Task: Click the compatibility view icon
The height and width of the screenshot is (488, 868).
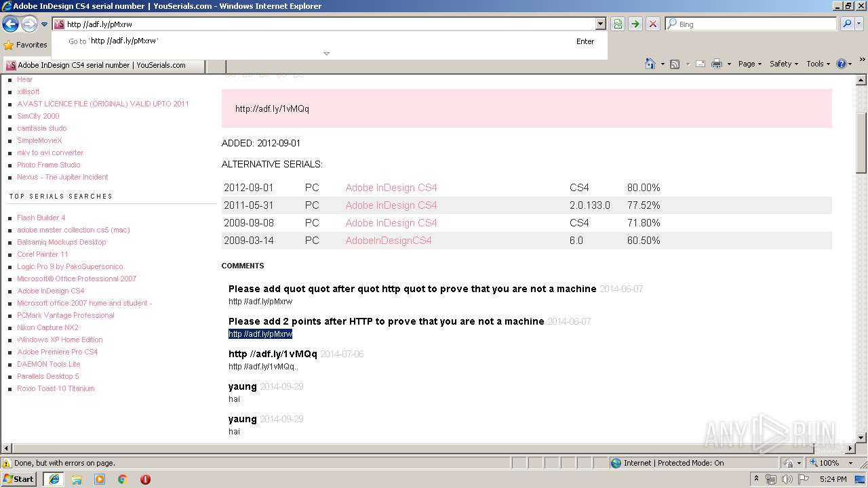Action: pos(618,24)
